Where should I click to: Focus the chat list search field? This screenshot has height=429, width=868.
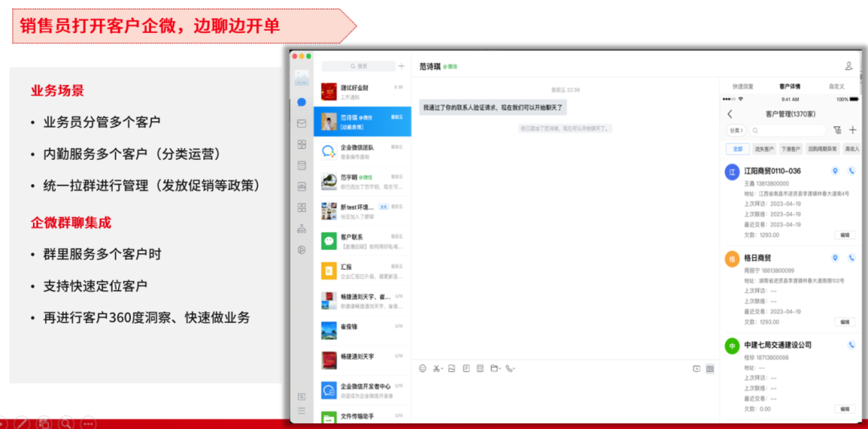pyautogui.click(x=358, y=66)
